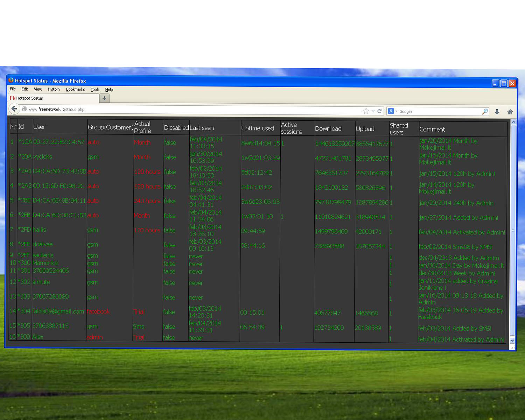Select user "vycioks" in the table

click(42, 157)
